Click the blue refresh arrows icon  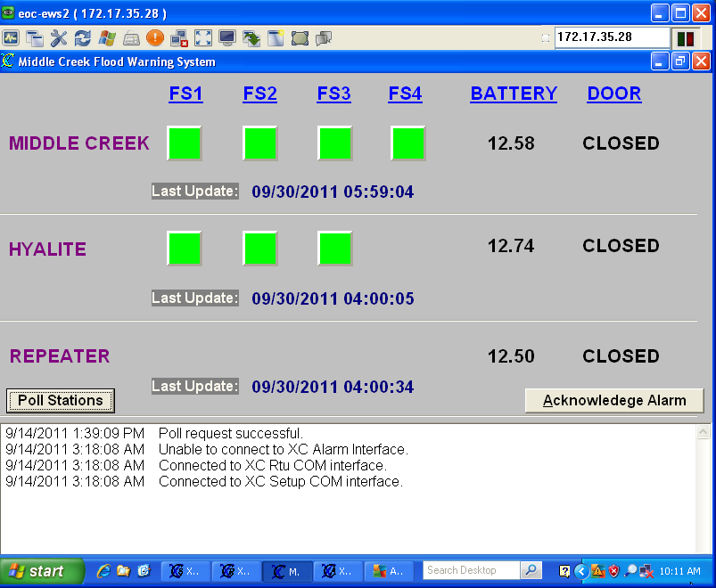83,37
